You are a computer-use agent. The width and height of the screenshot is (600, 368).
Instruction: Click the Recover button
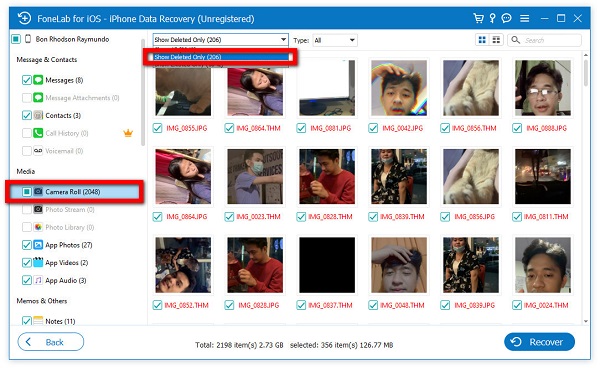tap(539, 342)
